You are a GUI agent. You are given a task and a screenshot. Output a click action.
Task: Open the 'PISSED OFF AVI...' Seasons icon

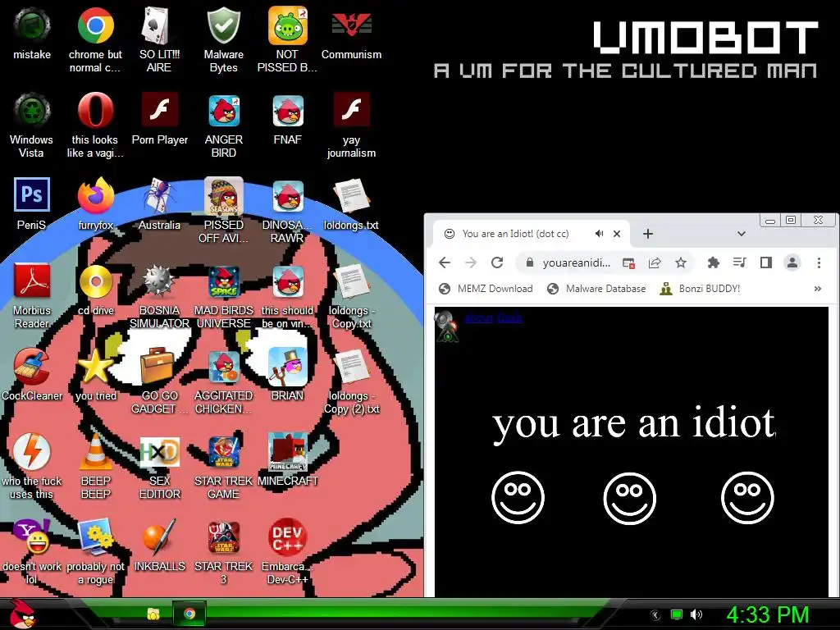pyautogui.click(x=223, y=196)
